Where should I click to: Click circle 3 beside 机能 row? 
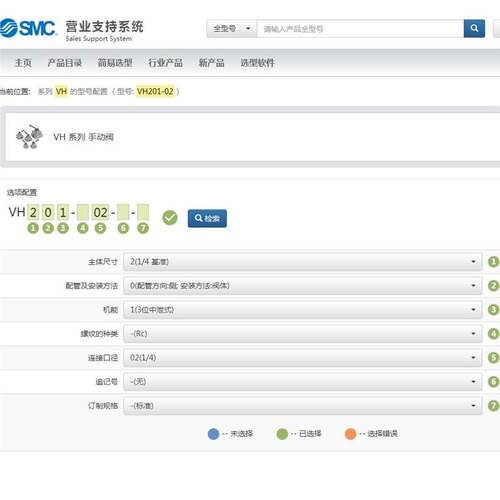coord(494,310)
